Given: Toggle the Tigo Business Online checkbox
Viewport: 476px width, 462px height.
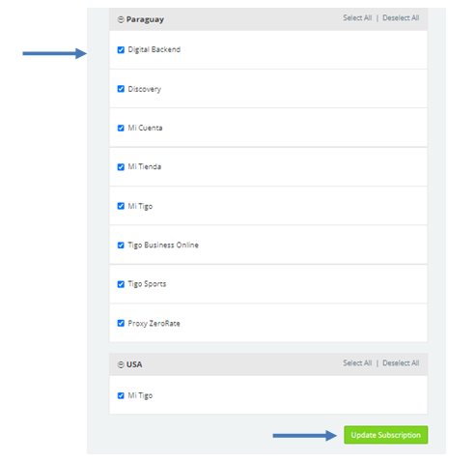Looking at the screenshot, I should pyautogui.click(x=121, y=245).
